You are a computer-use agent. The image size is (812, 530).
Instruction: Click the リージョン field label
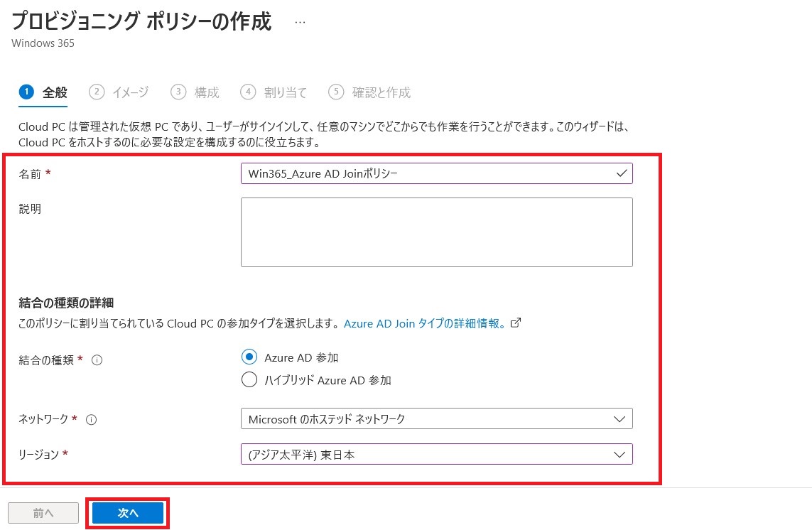(x=39, y=455)
